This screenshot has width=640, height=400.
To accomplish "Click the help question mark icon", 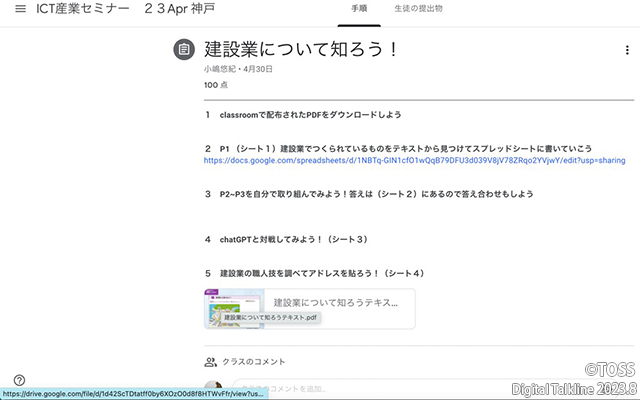I will [19, 380].
